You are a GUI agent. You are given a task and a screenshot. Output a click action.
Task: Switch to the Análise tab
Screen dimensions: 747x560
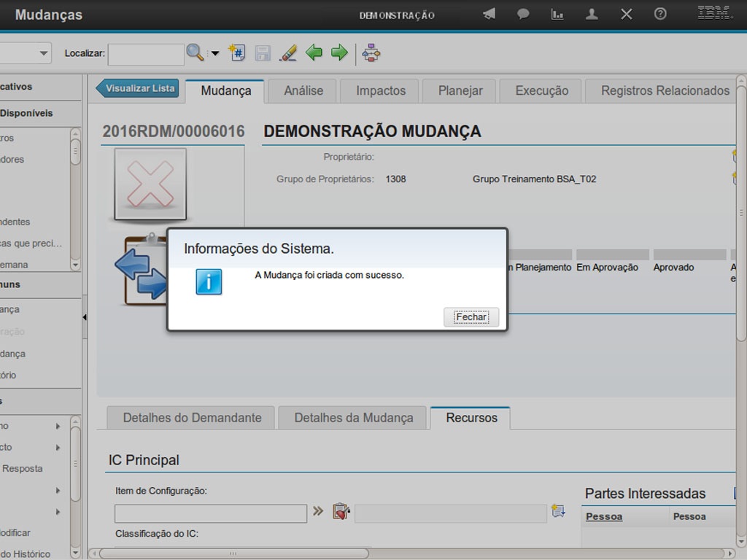(x=303, y=91)
